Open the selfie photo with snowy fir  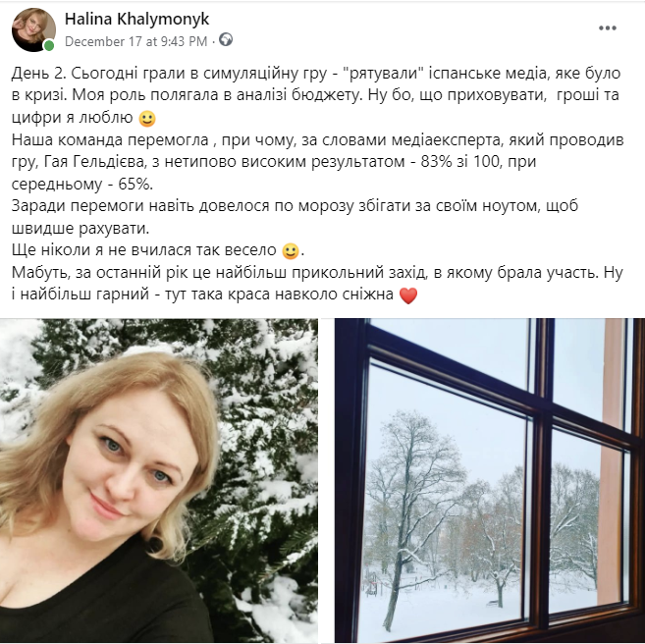[159, 481]
